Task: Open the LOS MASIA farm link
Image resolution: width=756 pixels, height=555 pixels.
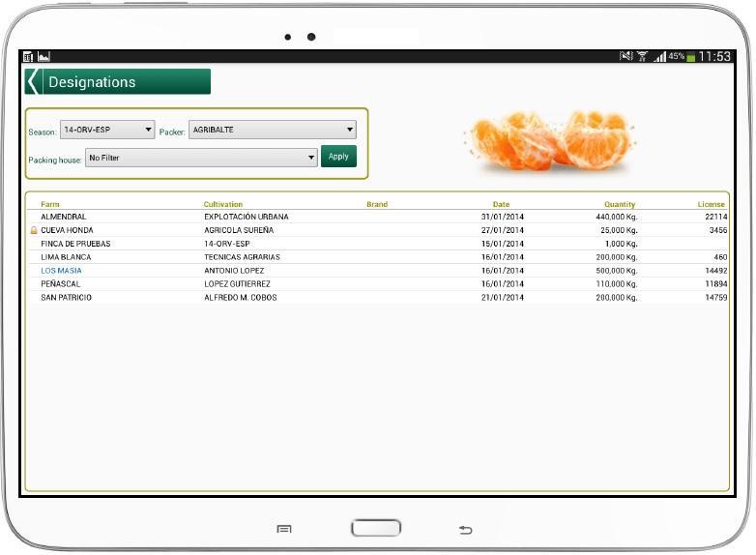Action: click(61, 271)
